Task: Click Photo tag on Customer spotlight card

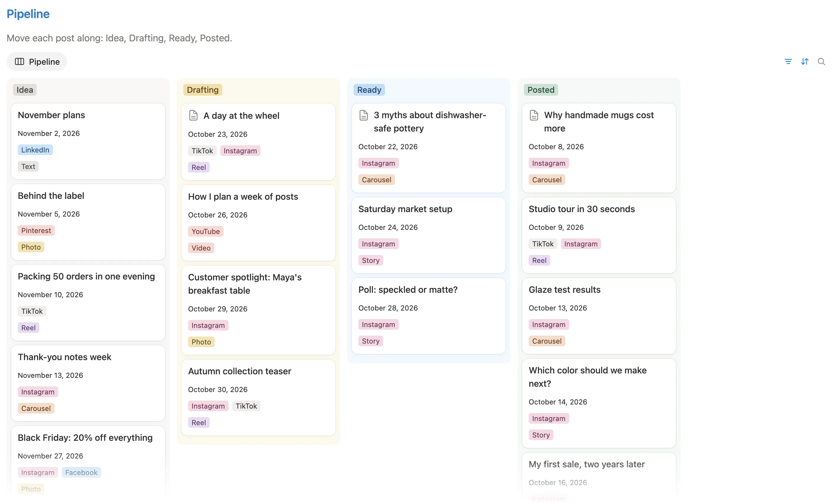Action: click(x=201, y=342)
